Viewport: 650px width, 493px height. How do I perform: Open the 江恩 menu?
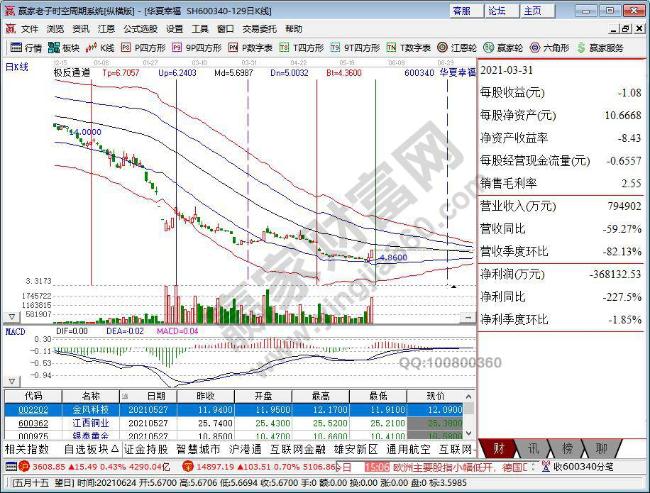[x=106, y=29]
